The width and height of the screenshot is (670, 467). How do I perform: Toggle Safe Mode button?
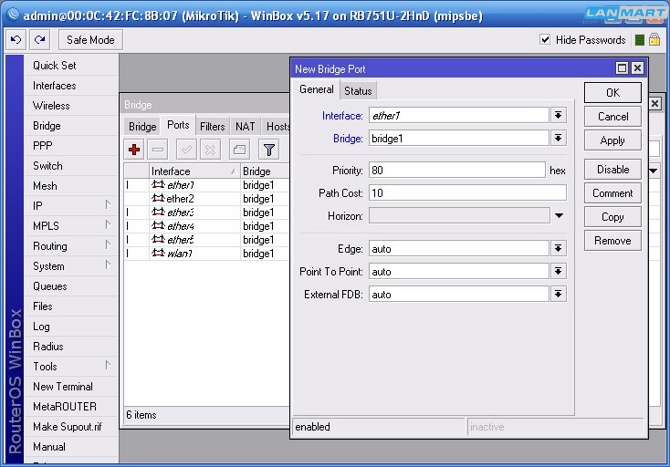point(91,40)
